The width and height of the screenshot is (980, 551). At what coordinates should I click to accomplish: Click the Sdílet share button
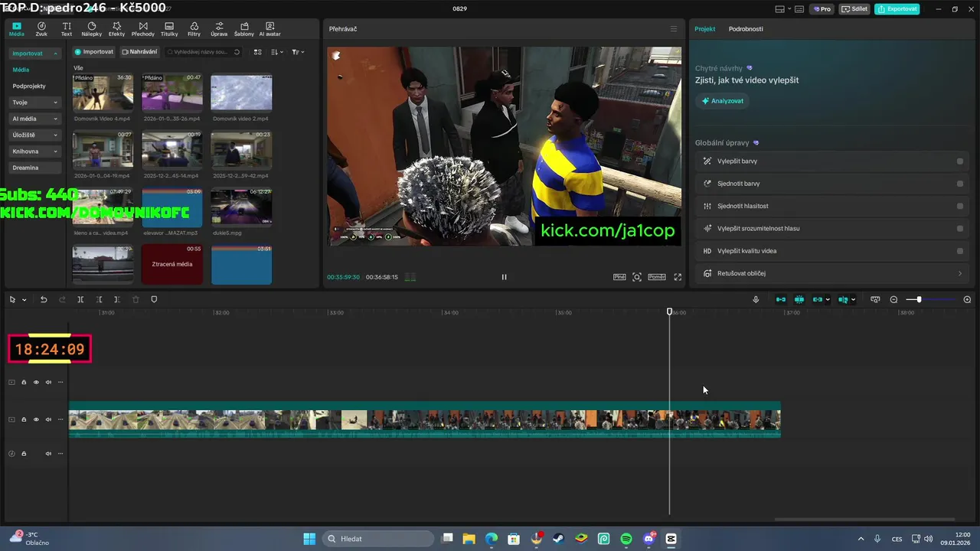click(x=854, y=9)
